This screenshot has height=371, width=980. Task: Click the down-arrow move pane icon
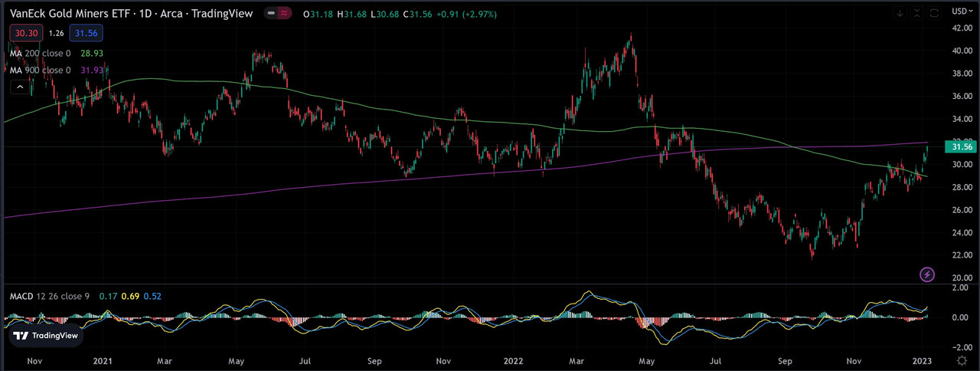(x=900, y=14)
